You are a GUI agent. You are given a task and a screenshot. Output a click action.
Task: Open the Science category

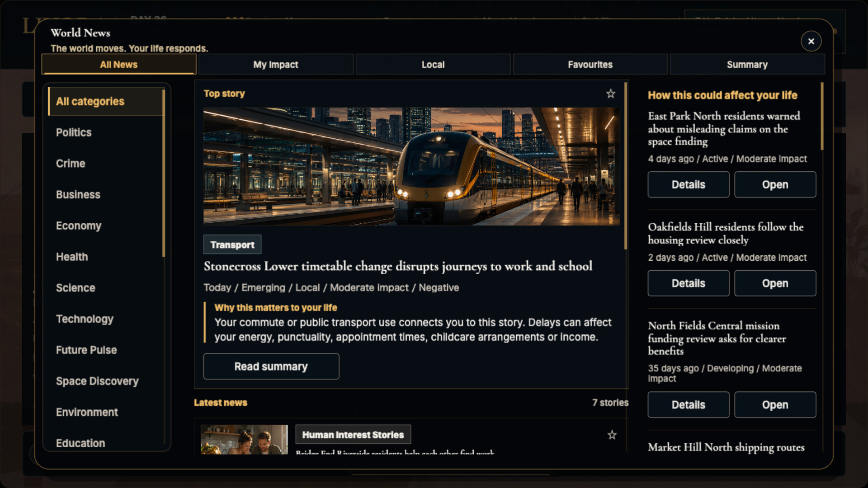(x=105, y=288)
